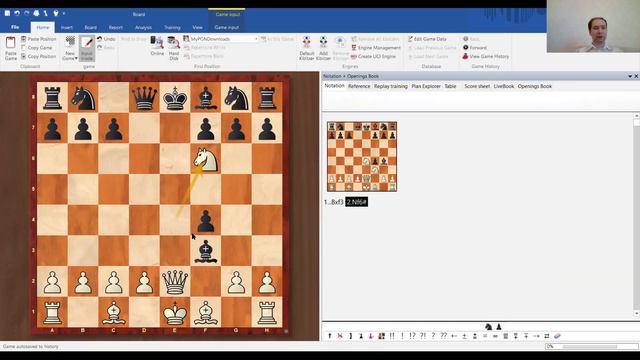The height and width of the screenshot is (360, 640).
Task: Switch to the Board ribbon tab
Action: pyautogui.click(x=91, y=27)
